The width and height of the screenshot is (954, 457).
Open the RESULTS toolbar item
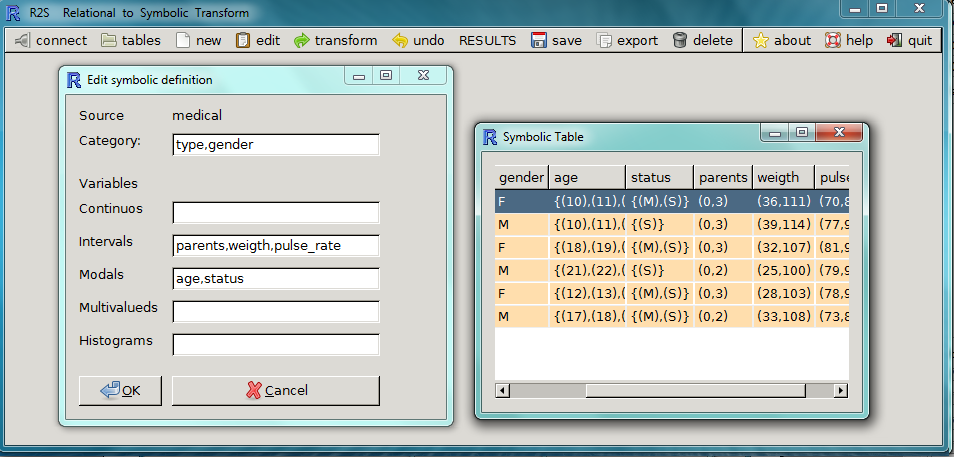[x=487, y=41]
